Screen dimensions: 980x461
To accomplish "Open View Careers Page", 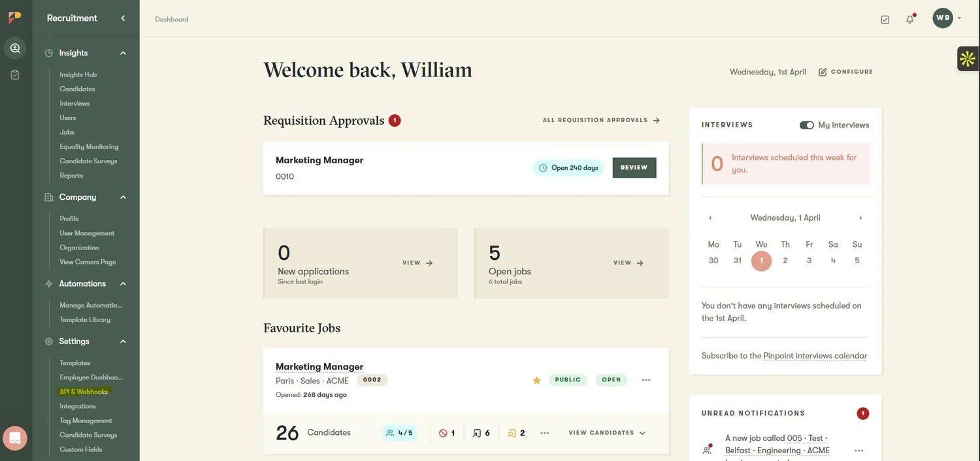I will pyautogui.click(x=88, y=262).
